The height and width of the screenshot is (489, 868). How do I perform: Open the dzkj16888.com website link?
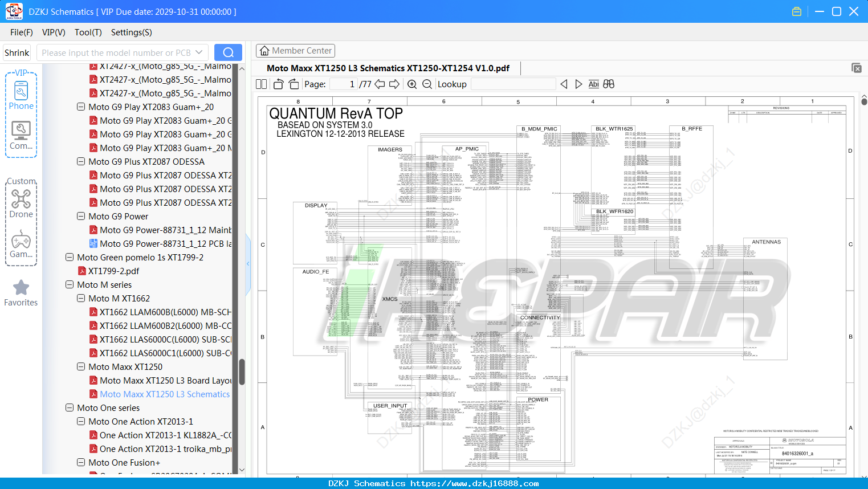coord(474,483)
